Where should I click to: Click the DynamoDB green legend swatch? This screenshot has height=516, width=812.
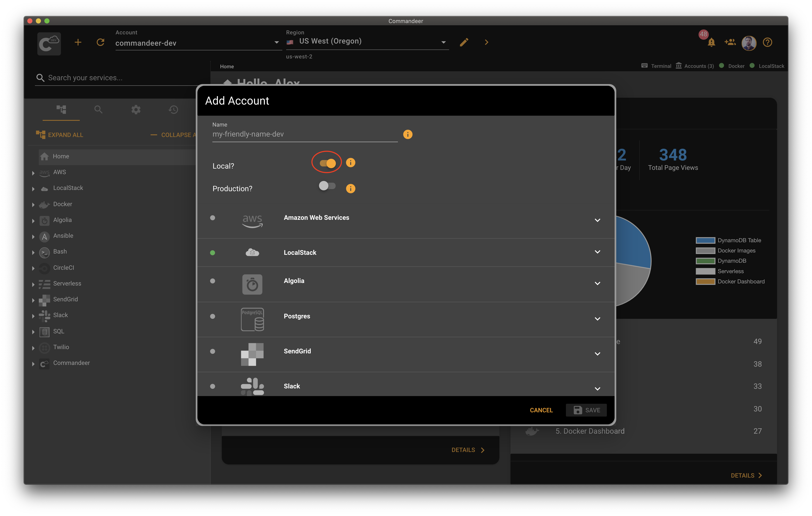705,261
